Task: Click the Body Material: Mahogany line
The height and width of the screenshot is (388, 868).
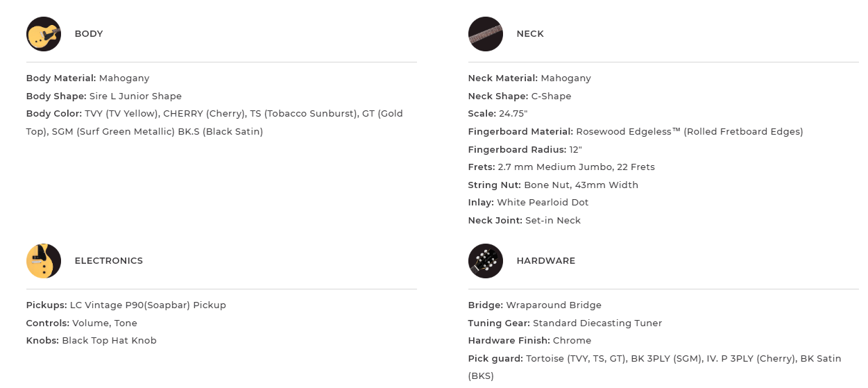Action: (87, 78)
